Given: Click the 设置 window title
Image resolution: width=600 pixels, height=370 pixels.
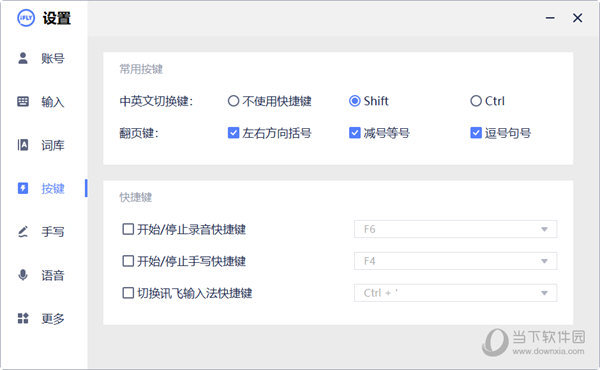Looking at the screenshot, I should click(x=57, y=18).
